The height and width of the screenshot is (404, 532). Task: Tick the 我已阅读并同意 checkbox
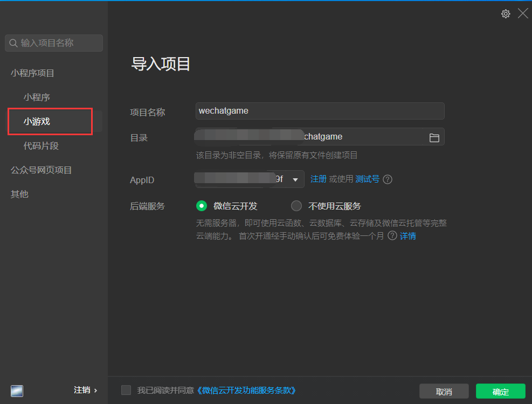[126, 390]
